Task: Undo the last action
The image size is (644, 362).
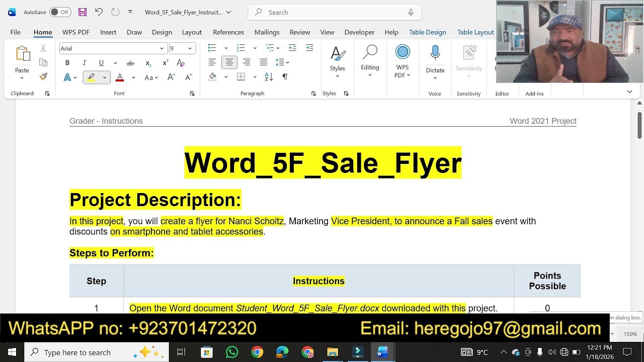Action: pos(99,12)
